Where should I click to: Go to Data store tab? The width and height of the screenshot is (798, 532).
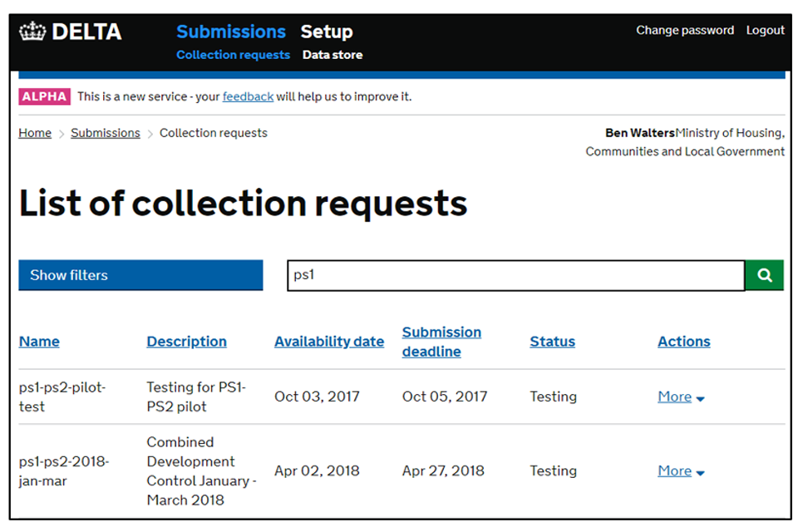coord(332,55)
